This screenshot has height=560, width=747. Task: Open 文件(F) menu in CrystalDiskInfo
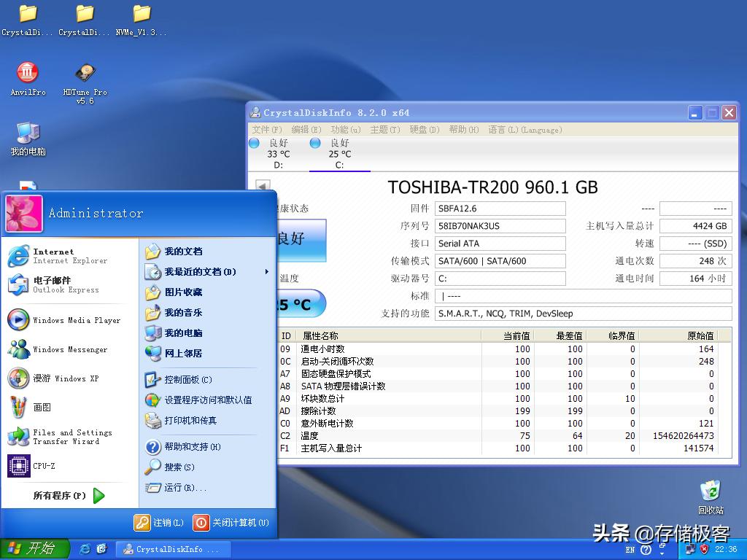[267, 130]
